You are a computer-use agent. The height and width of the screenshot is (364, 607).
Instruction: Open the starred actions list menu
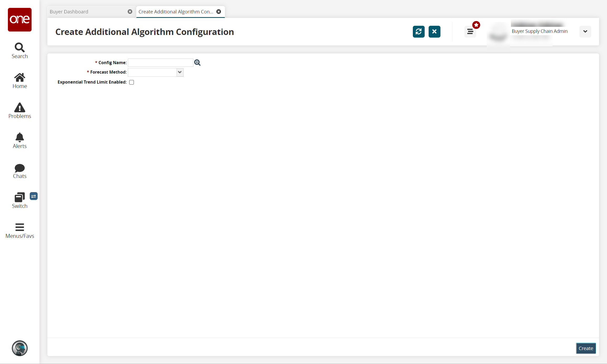tap(470, 32)
